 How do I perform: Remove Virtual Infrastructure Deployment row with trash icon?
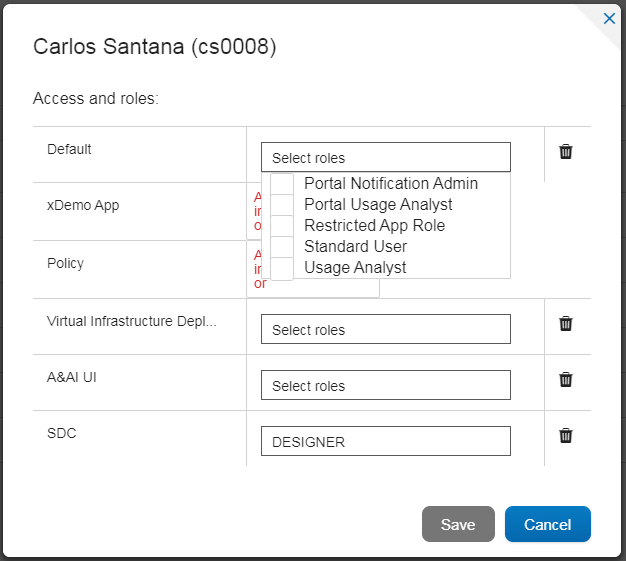[565, 323]
